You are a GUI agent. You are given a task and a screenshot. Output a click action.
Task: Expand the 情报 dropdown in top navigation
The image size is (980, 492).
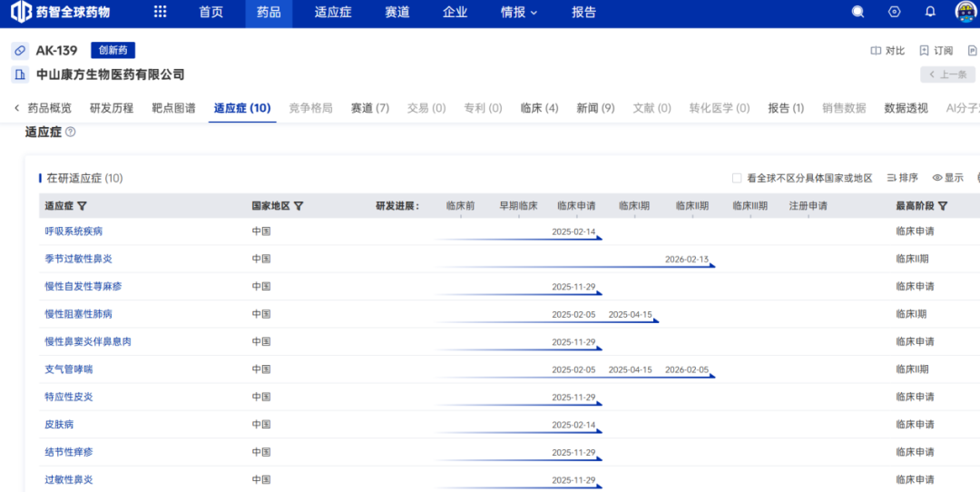519,12
